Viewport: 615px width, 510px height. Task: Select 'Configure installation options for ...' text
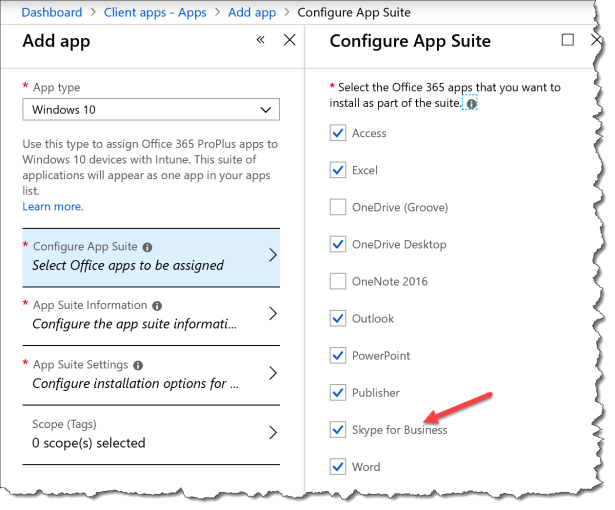[x=135, y=384]
